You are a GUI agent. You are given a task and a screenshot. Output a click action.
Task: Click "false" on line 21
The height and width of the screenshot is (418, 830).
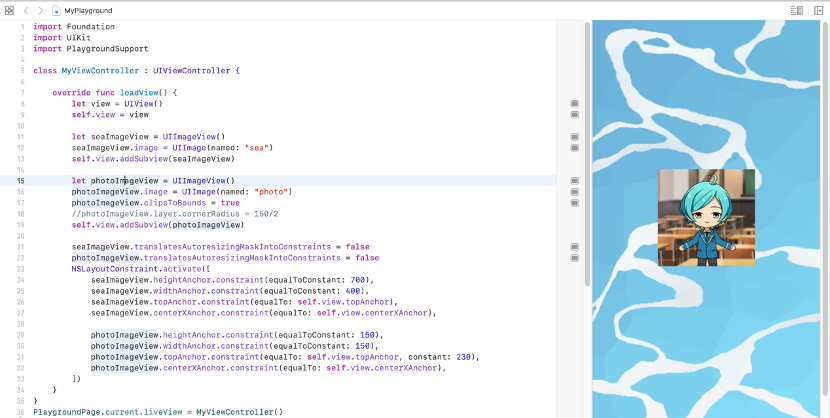[x=357, y=247]
